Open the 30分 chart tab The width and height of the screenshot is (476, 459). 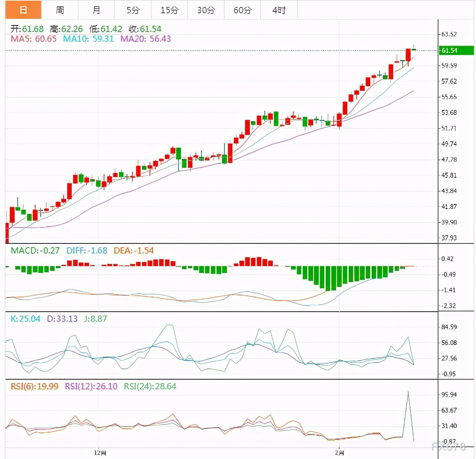tap(206, 10)
